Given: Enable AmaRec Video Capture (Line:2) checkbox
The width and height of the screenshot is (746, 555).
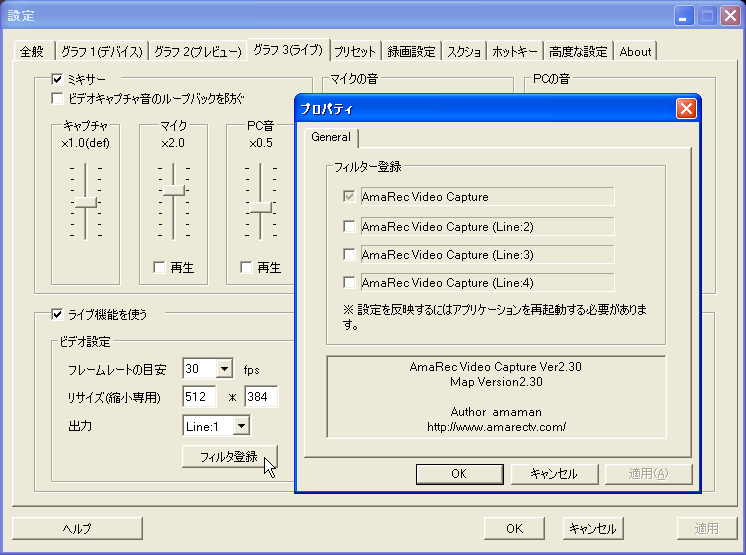Looking at the screenshot, I should coord(349,226).
